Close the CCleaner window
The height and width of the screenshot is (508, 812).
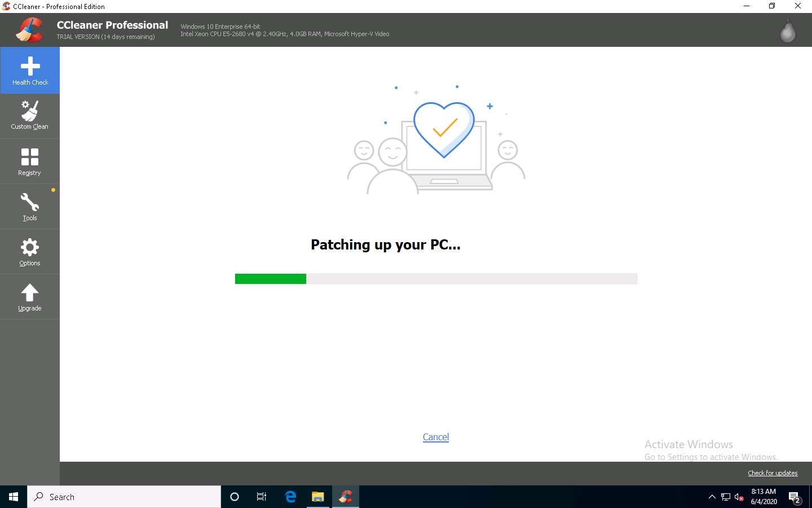coord(798,6)
